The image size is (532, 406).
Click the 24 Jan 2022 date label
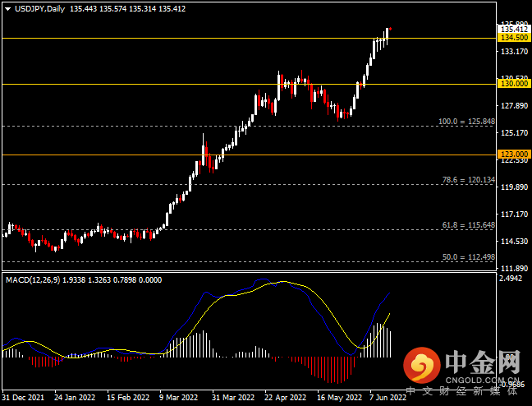75,398
